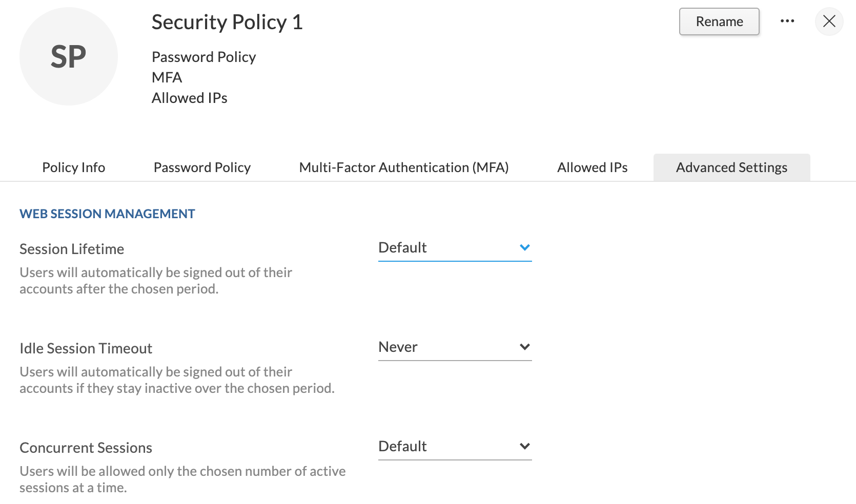Click the blue Session Lifetime chevron arrow
This screenshot has height=504, width=856.
pos(524,247)
